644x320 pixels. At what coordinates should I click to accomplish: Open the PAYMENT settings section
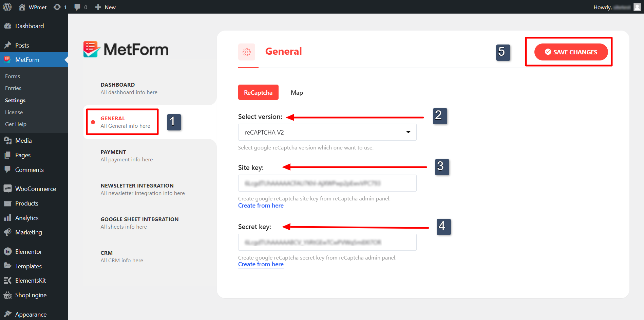point(127,156)
